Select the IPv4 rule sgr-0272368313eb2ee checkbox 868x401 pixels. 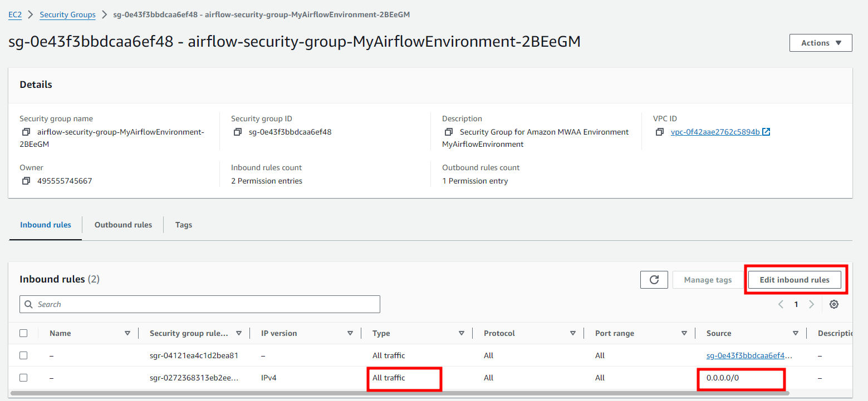point(23,378)
